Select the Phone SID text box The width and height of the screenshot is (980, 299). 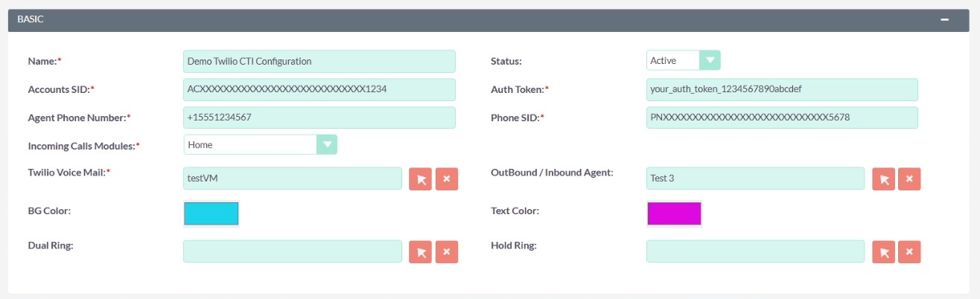pos(782,118)
